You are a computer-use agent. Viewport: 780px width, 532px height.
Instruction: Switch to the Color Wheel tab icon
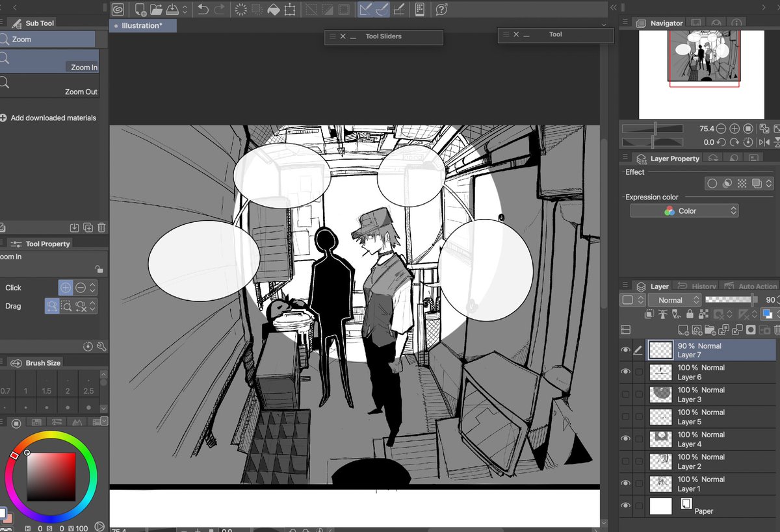tap(17, 423)
